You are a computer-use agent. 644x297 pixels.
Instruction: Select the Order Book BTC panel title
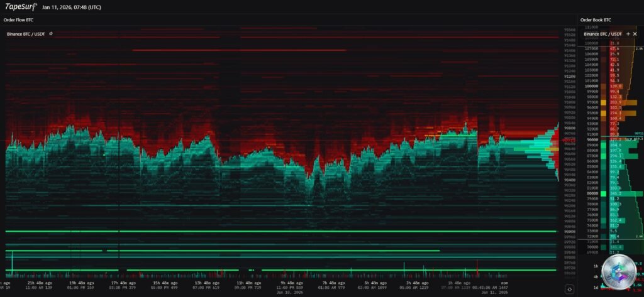[596, 20]
